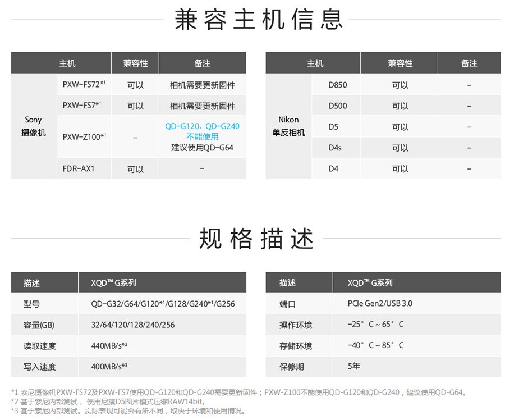Click 相机需要更新固件 in the PXW-FS72 row
The height and width of the screenshot is (420, 505).
[x=202, y=85]
